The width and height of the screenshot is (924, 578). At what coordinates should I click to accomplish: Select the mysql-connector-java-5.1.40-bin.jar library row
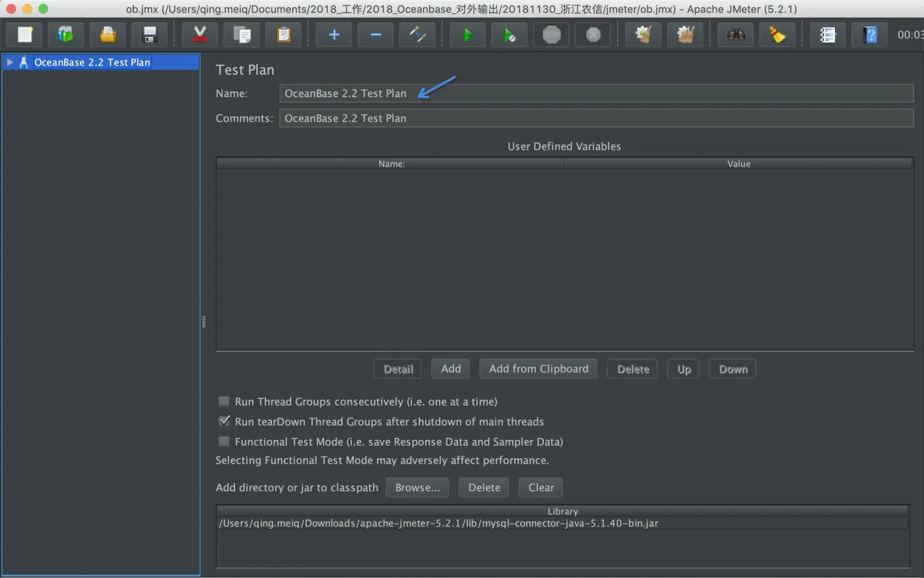pos(562,523)
